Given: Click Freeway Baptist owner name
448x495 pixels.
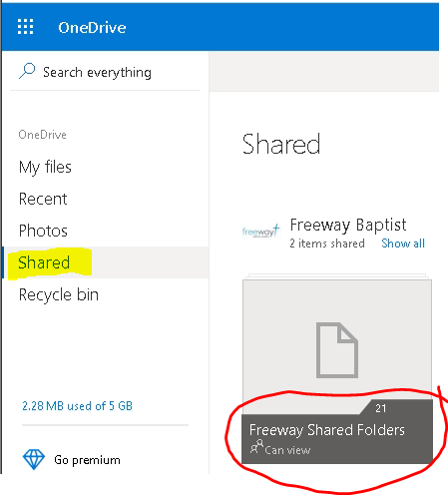Looking at the screenshot, I should [x=348, y=225].
